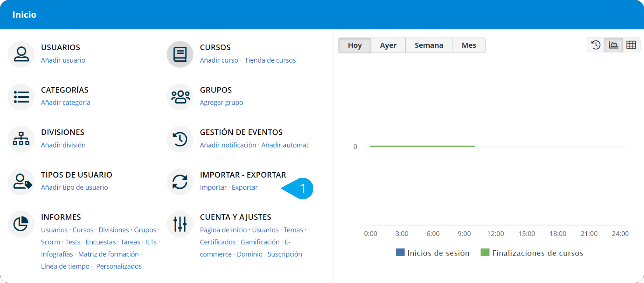Screen dimensions: 644x283
Task: Click the Añadir usuario link
Action: (63, 60)
